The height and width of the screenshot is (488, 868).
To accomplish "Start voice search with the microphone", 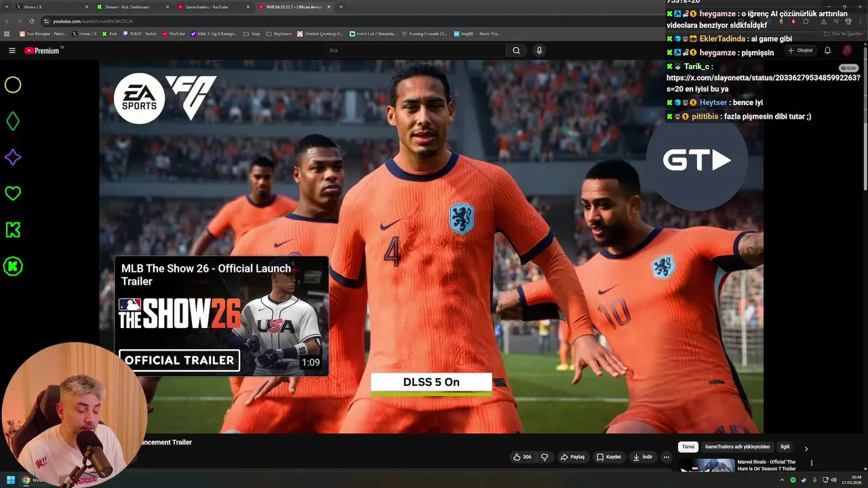I will click(539, 50).
